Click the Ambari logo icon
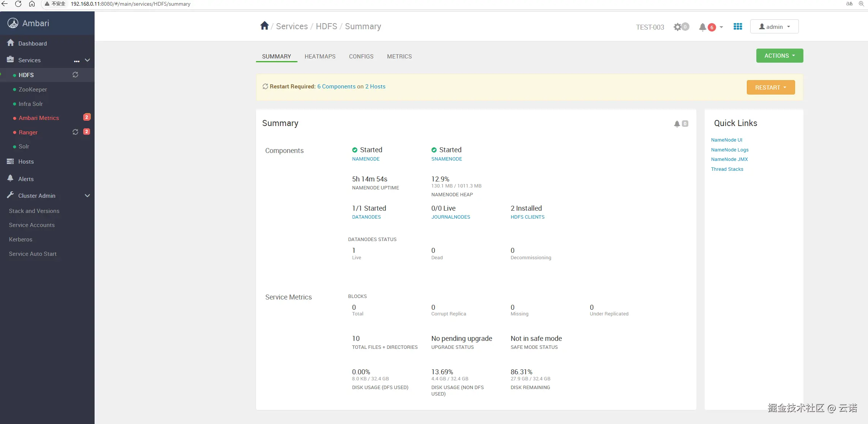The width and height of the screenshot is (868, 424). [x=13, y=23]
